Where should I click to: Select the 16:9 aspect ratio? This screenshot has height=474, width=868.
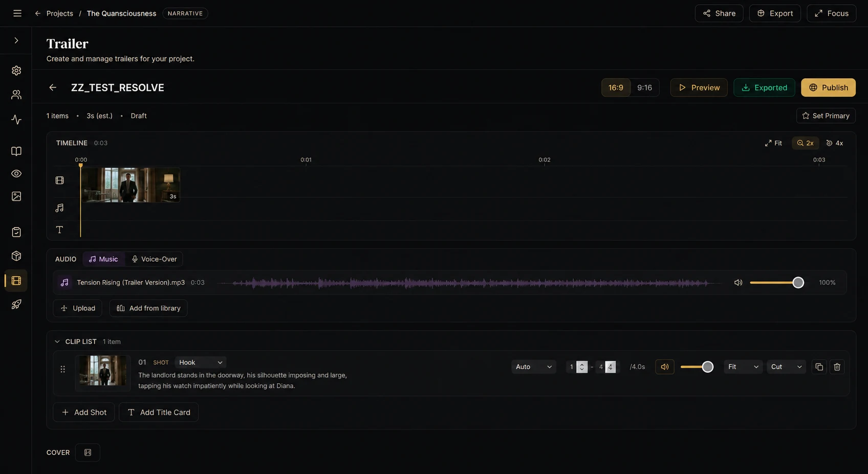tap(616, 87)
